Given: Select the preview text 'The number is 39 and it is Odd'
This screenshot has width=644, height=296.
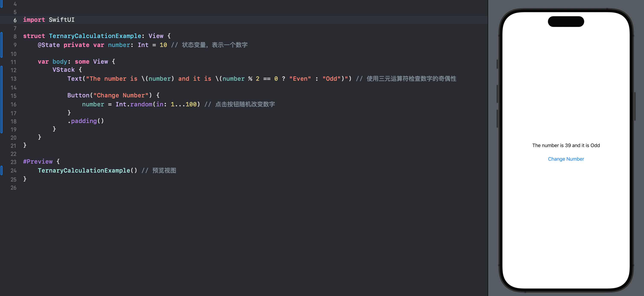Looking at the screenshot, I should (566, 145).
